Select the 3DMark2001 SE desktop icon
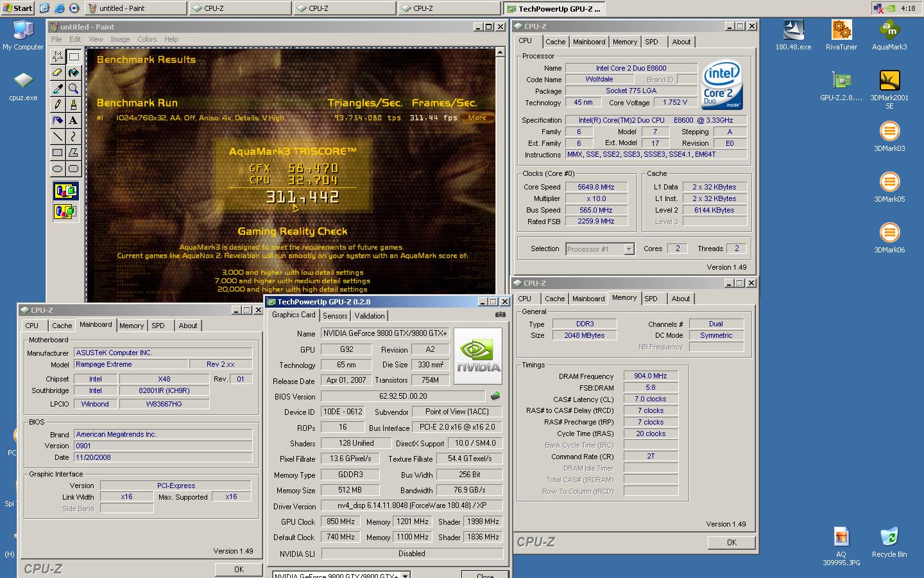Viewport: 924px width, 578px height. (x=889, y=89)
